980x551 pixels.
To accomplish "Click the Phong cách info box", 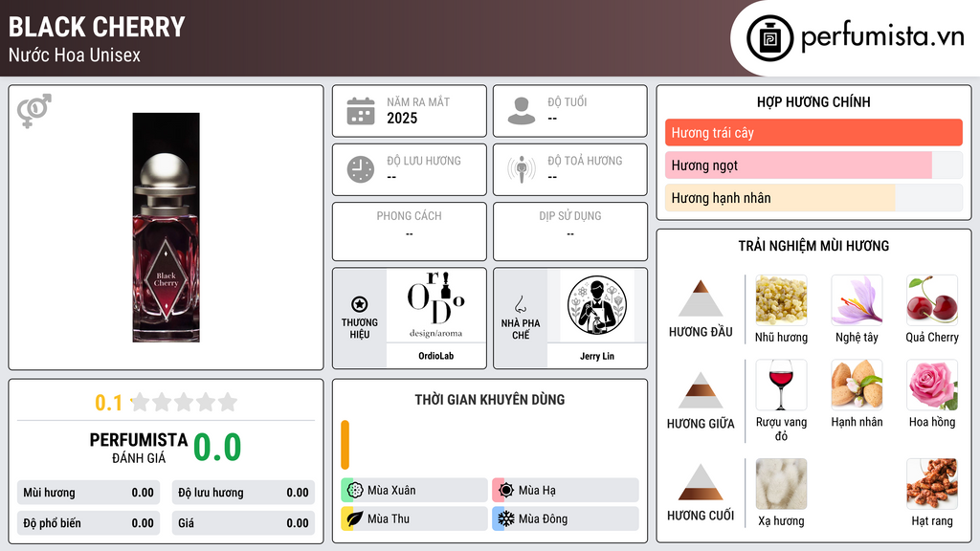I will (x=410, y=231).
